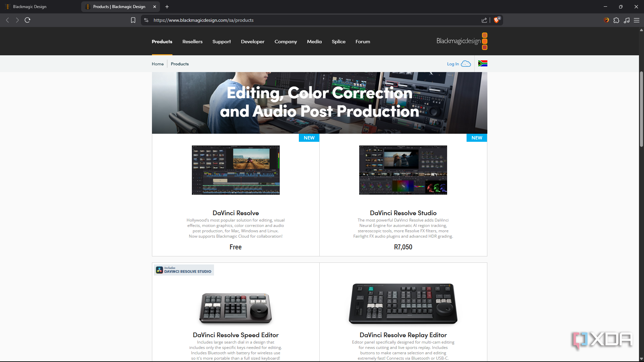The width and height of the screenshot is (644, 362).
Task: Click the DaVinci Resolve Speed Editor title
Action: [x=236, y=335]
